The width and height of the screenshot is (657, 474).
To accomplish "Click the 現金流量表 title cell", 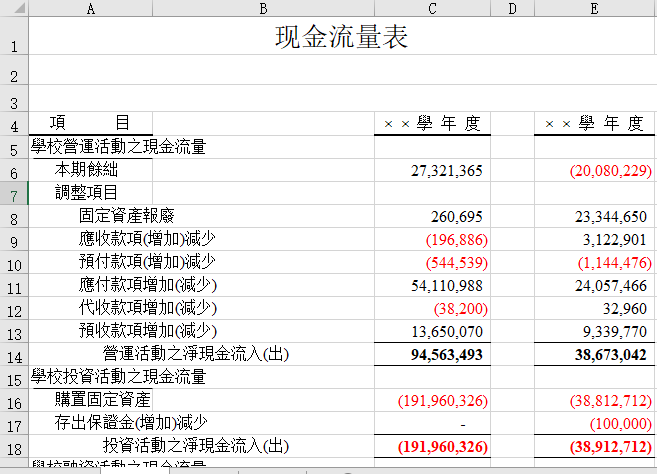I will [341, 38].
